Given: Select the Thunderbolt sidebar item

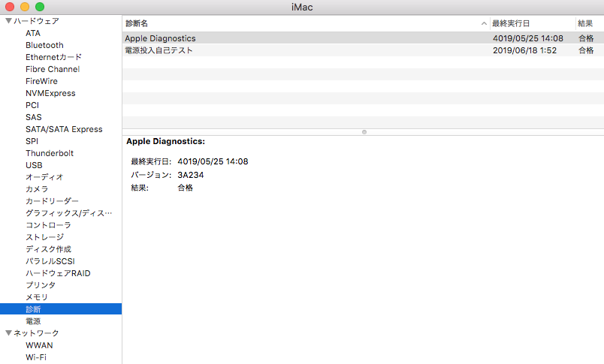Looking at the screenshot, I should pos(50,153).
